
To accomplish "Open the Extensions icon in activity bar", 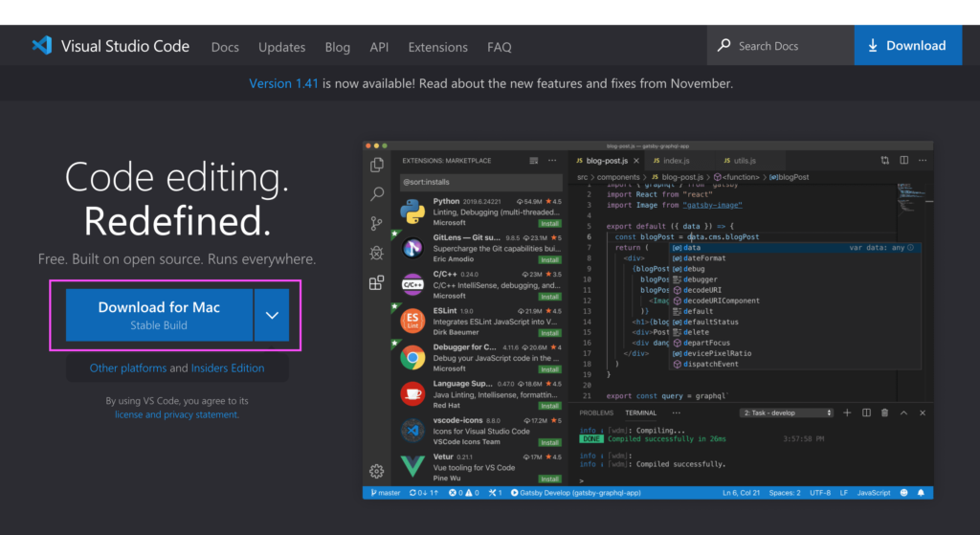I will pos(376,282).
